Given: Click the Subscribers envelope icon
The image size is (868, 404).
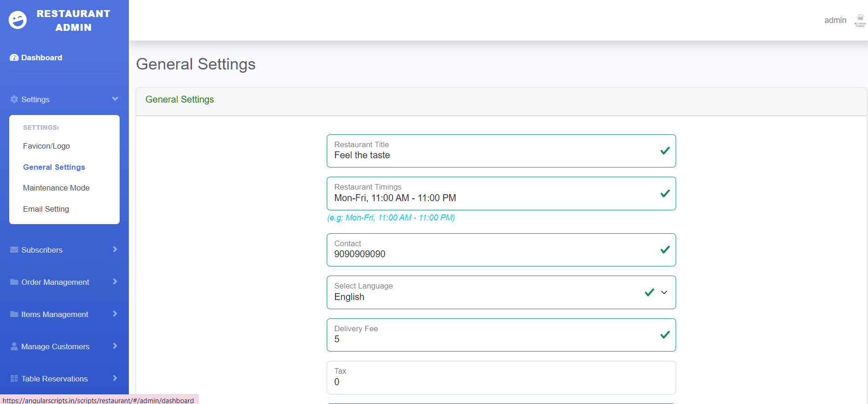Looking at the screenshot, I should (x=14, y=250).
